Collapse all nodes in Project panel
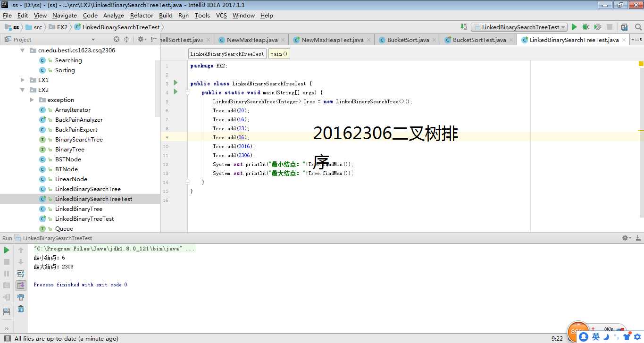This screenshot has height=343, width=644. 127,39
